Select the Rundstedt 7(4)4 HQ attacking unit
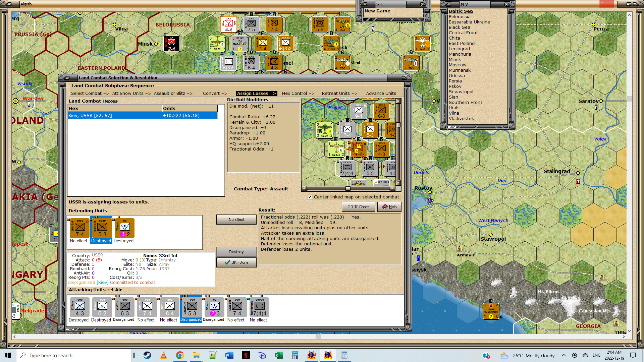 tap(259, 307)
